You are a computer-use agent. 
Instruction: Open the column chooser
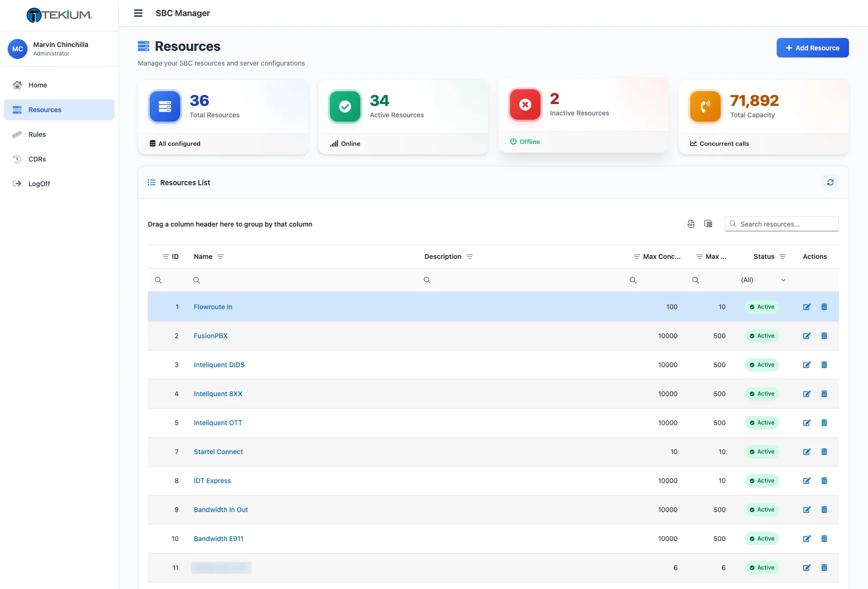708,224
